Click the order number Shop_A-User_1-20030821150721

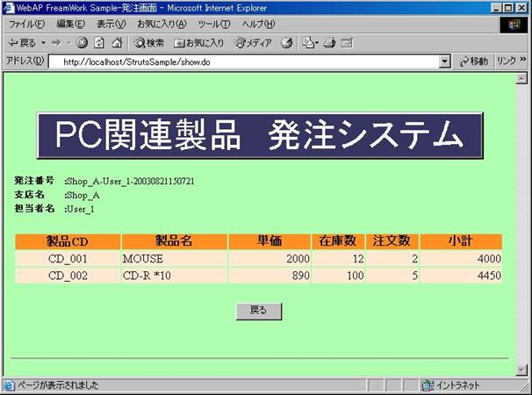pos(130,182)
